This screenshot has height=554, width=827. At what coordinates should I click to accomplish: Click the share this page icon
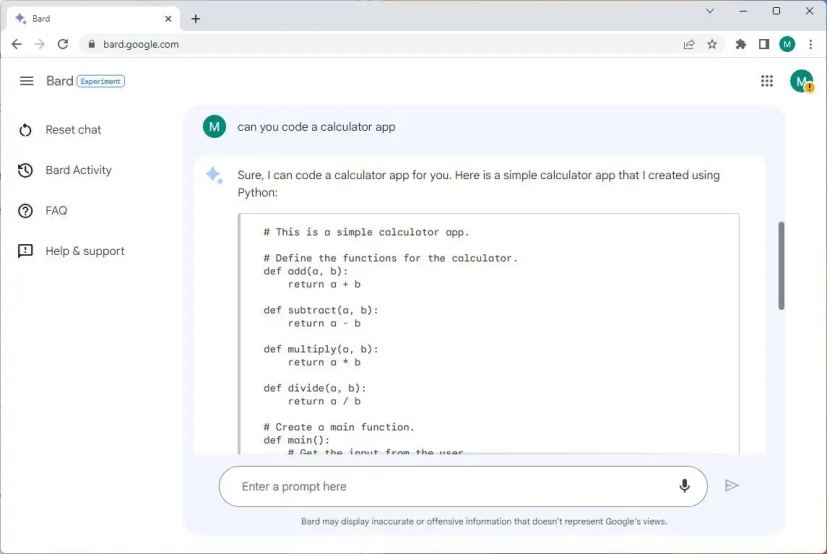tap(689, 44)
